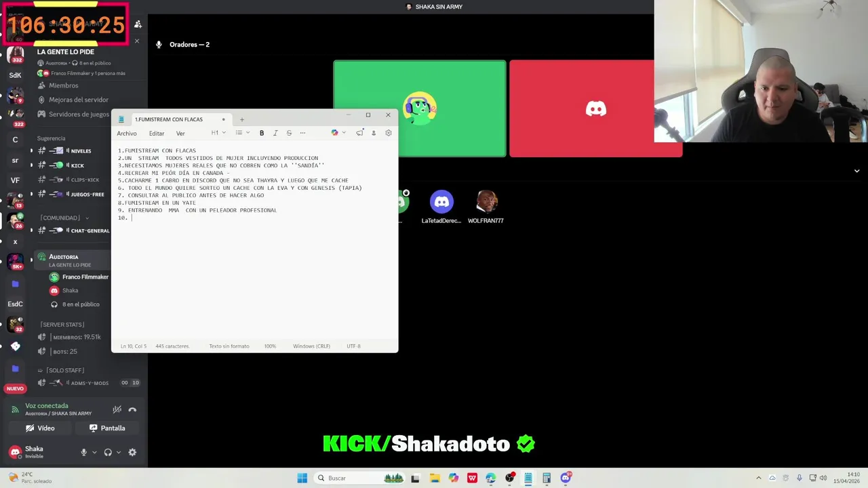Open Microsoft Edge from taskbar

(490, 478)
